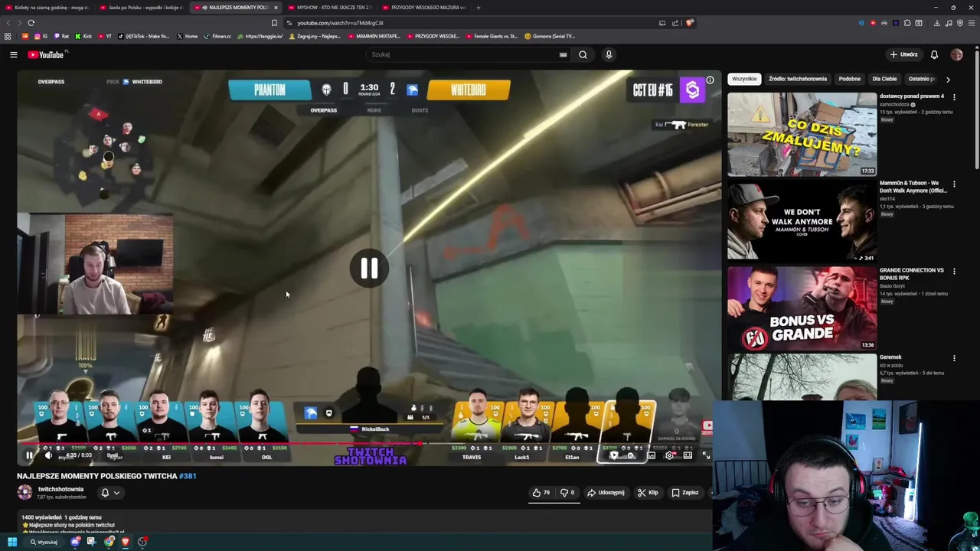Open the Filman.cc bookmark

[x=217, y=36]
